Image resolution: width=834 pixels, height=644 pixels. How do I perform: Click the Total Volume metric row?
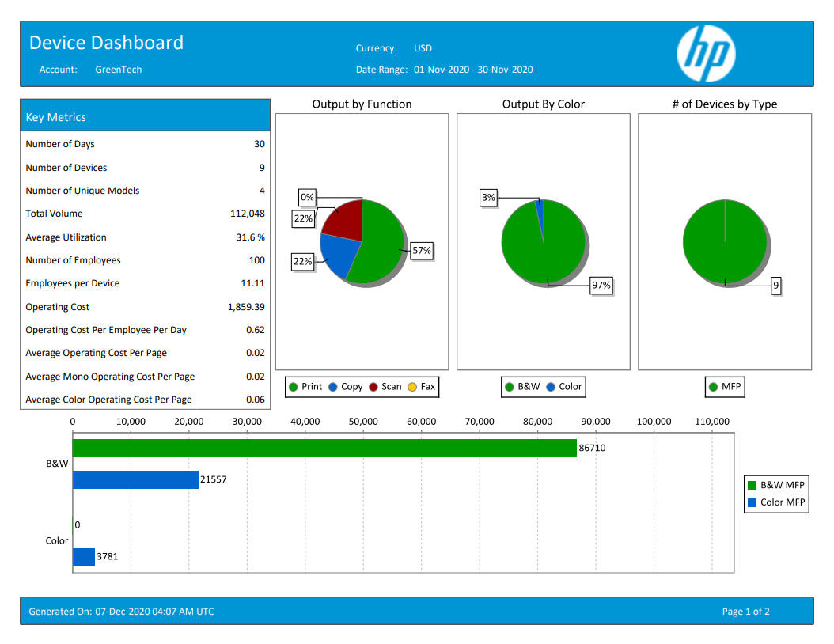(146, 214)
